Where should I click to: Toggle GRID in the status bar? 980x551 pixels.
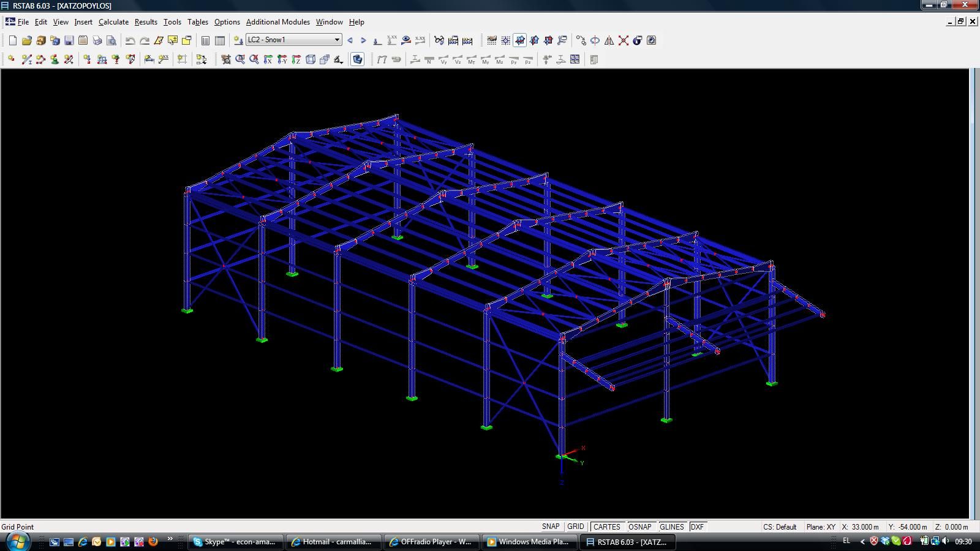coord(576,527)
